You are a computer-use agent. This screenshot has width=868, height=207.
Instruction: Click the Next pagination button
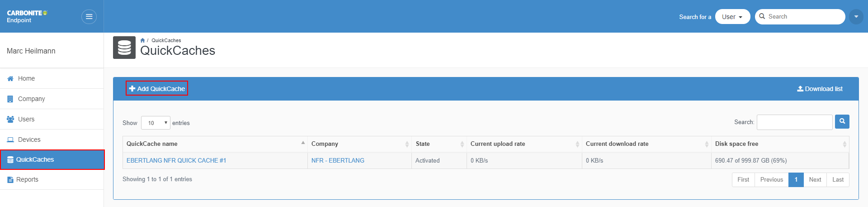tap(815, 179)
